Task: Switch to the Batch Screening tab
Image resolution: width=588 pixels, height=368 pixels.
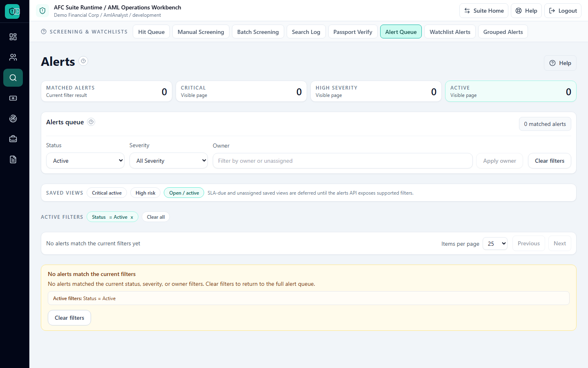Action: (x=258, y=32)
